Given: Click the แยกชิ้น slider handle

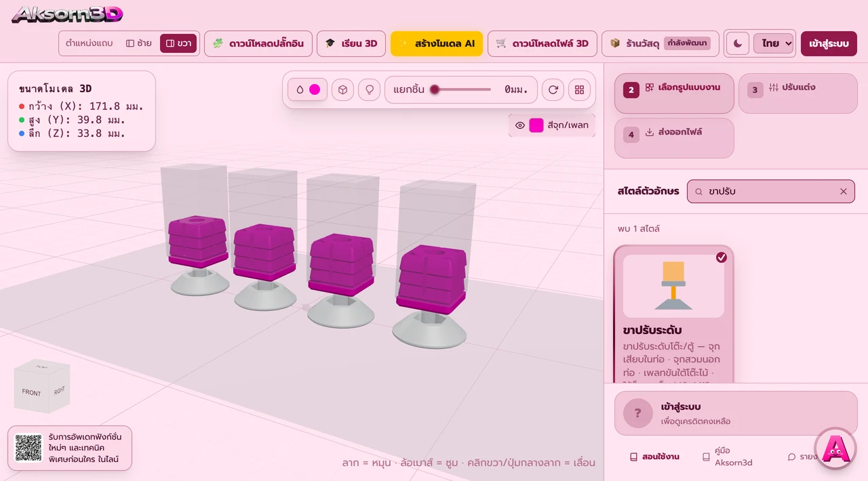Looking at the screenshot, I should [x=435, y=89].
